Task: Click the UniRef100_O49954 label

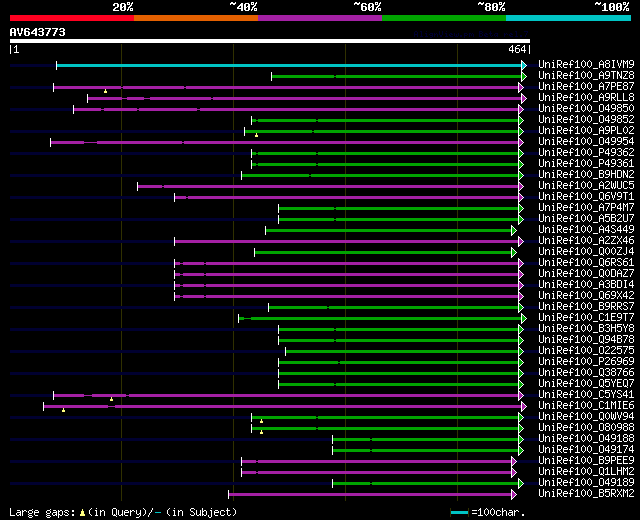Action: pyautogui.click(x=586, y=141)
